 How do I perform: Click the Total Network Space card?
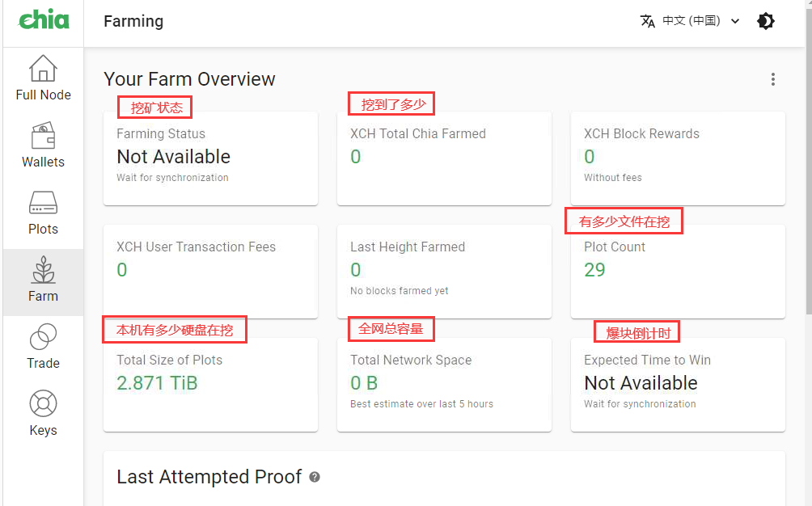pyautogui.click(x=444, y=385)
